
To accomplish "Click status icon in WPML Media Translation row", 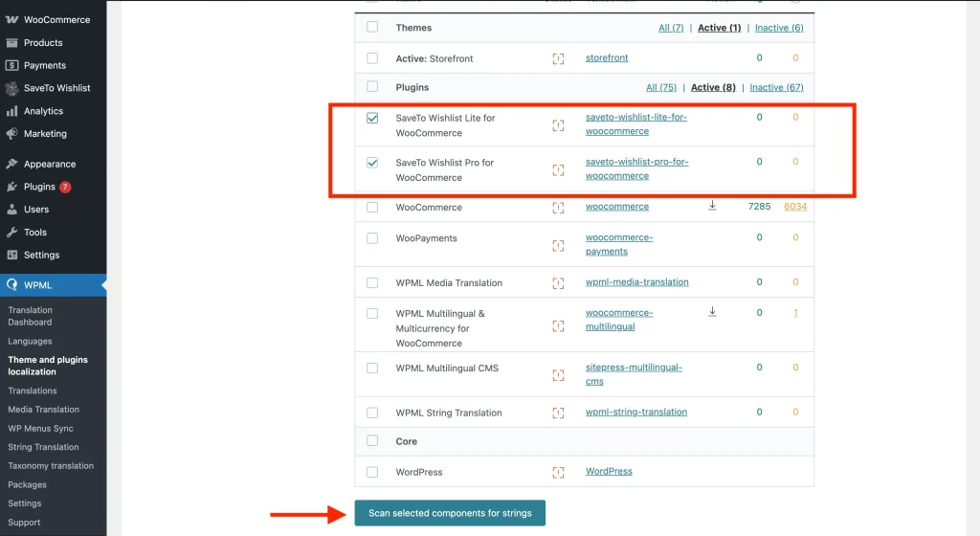I will pos(558,283).
